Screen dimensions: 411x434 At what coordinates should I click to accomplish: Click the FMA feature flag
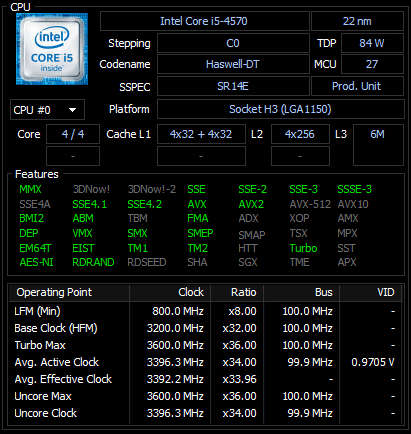pos(198,218)
